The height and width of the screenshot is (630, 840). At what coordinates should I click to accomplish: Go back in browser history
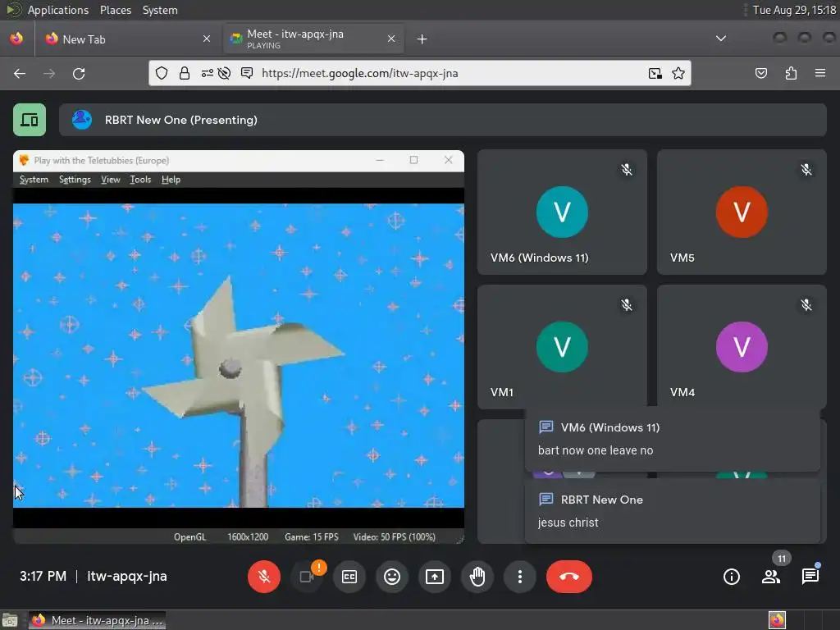point(20,73)
